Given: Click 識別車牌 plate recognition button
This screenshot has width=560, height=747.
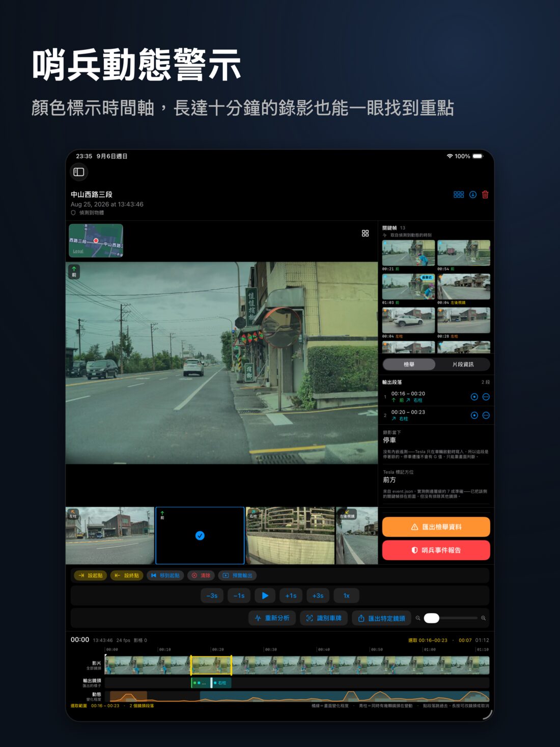Looking at the screenshot, I should pyautogui.click(x=324, y=618).
